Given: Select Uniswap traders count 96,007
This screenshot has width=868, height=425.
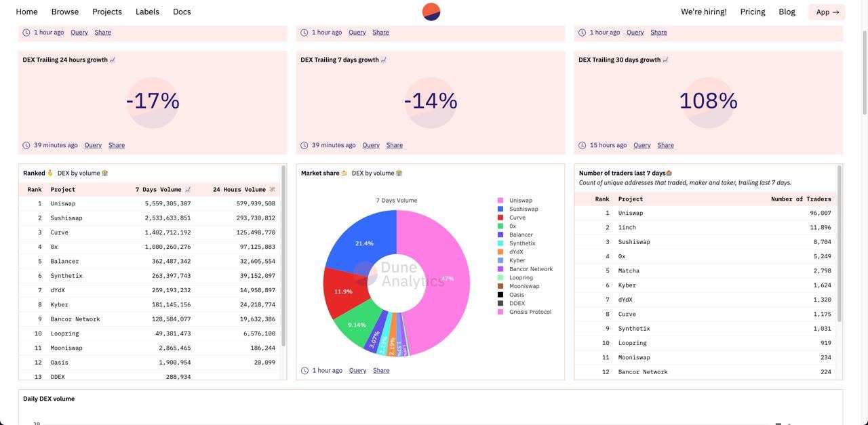Looking at the screenshot, I should [821, 213].
